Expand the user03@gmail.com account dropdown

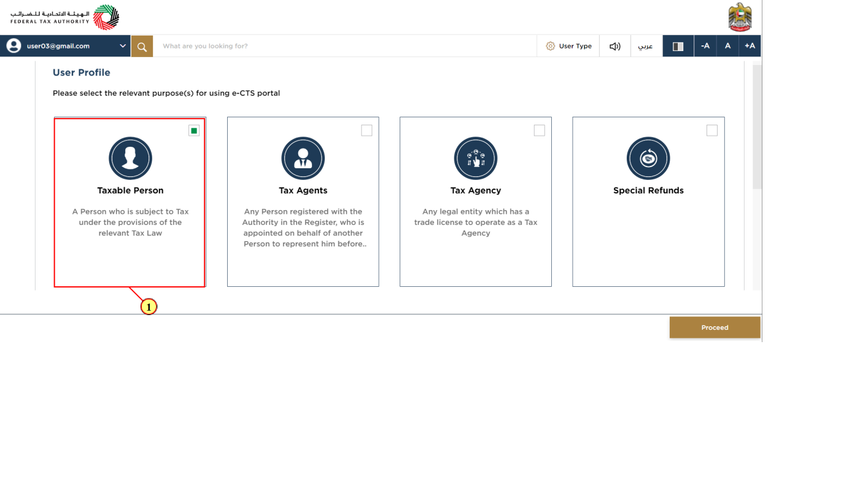123,46
